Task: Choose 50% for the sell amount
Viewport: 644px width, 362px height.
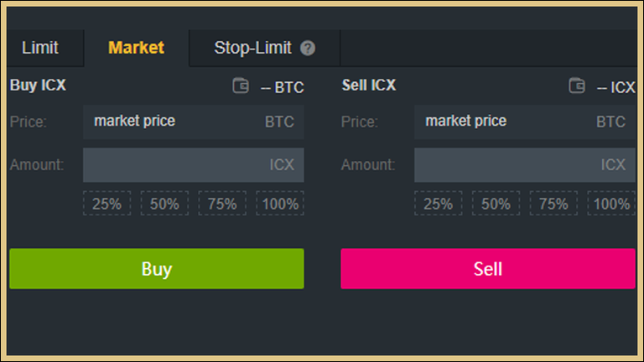Action: click(x=496, y=203)
